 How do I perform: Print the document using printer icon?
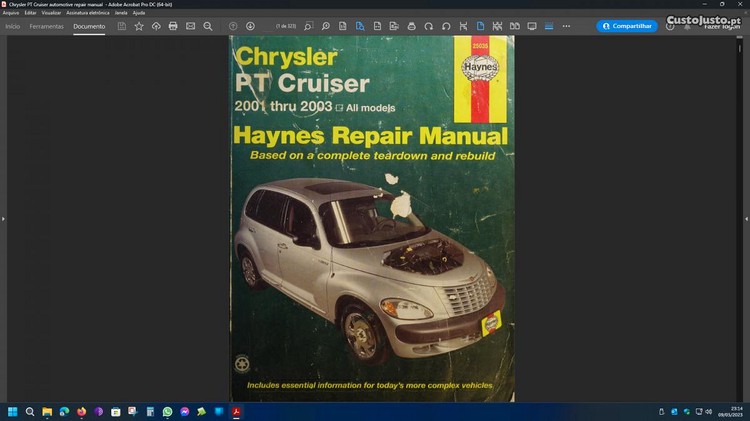pos(173,26)
